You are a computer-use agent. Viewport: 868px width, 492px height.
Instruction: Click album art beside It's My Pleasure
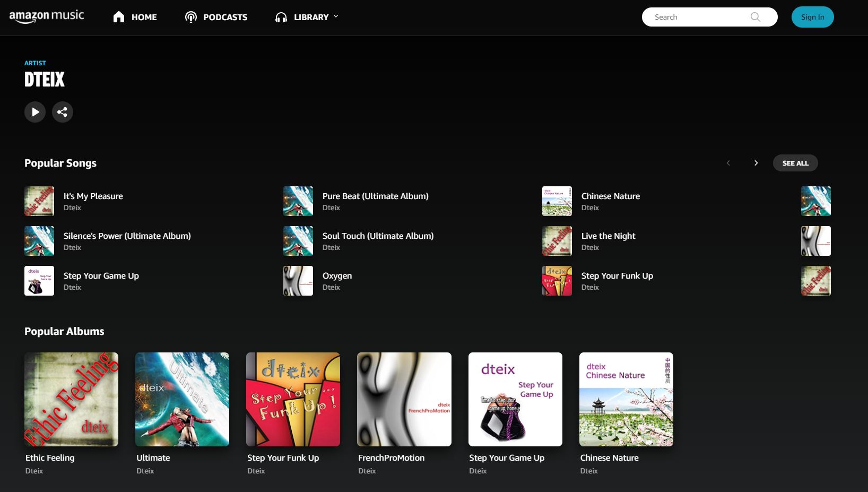39,201
